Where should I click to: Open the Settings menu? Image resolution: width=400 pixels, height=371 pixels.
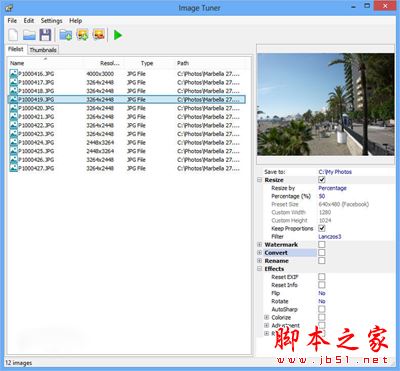point(51,21)
